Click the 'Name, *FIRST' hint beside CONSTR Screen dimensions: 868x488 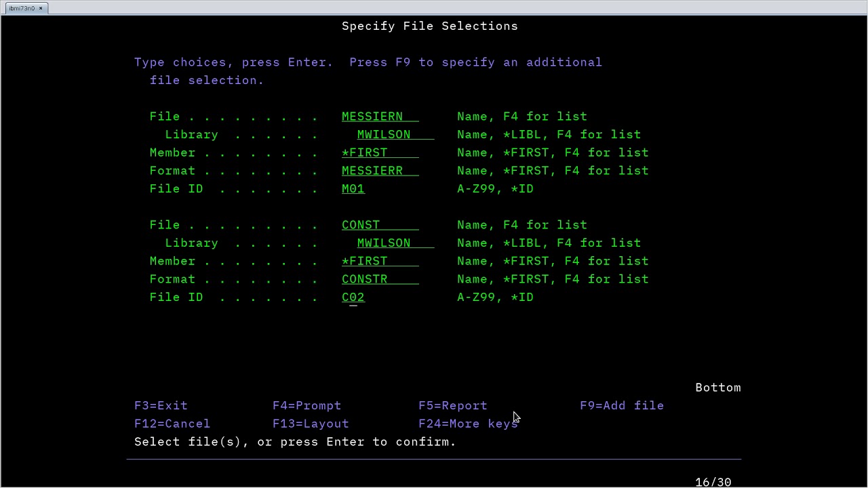[x=553, y=279]
